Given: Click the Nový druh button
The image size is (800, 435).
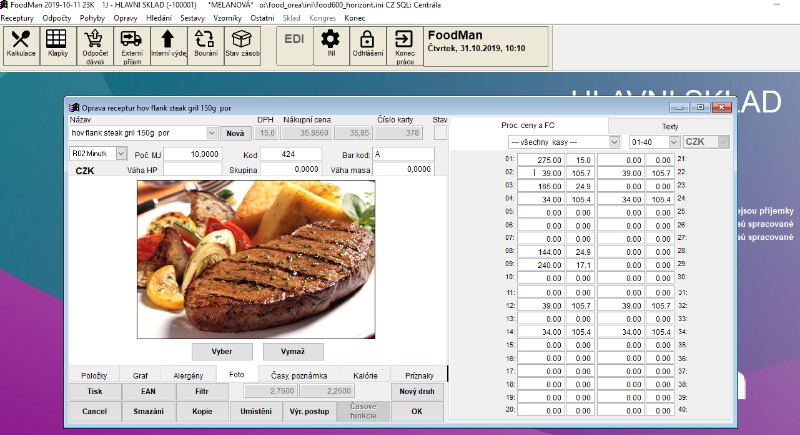Looking at the screenshot, I should pos(417,392).
